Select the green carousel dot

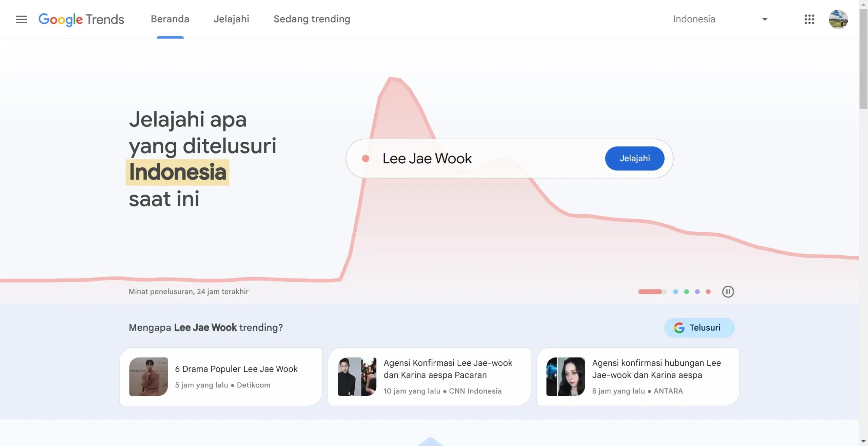coord(686,292)
